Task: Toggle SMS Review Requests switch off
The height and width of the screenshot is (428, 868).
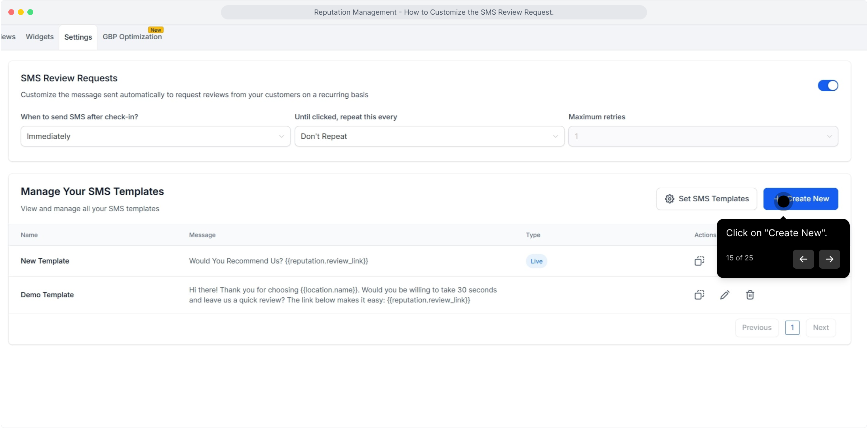Action: coord(828,86)
